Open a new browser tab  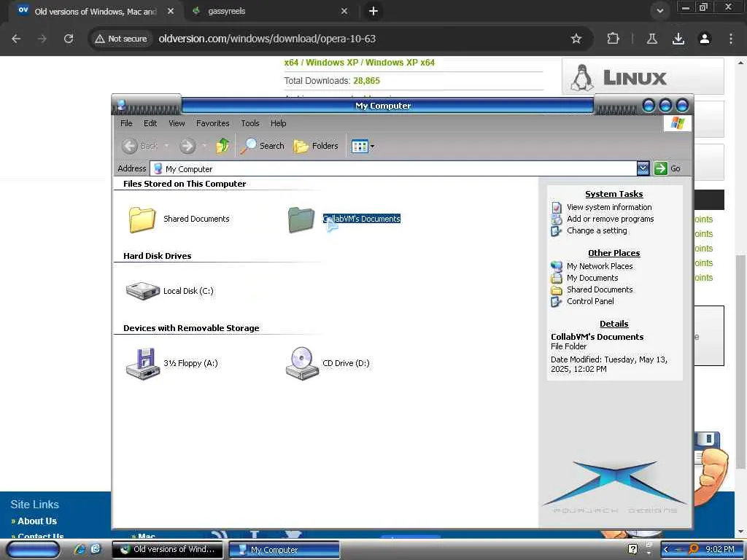pyautogui.click(x=373, y=11)
